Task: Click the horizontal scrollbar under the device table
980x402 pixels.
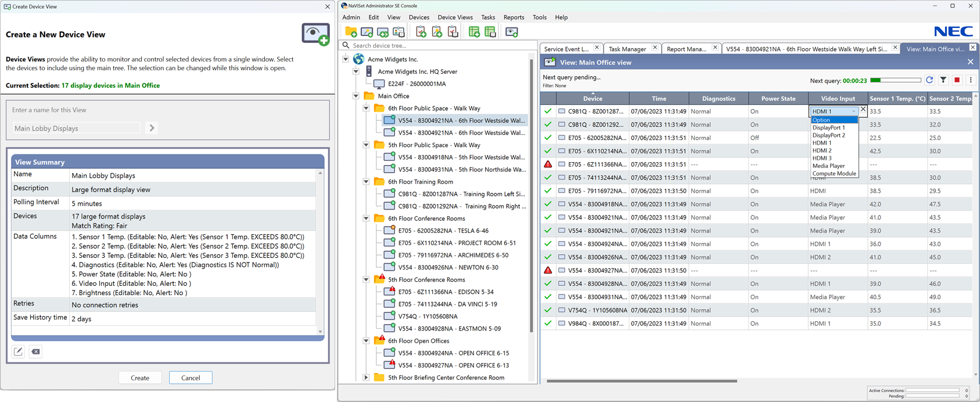Action: (x=642, y=381)
